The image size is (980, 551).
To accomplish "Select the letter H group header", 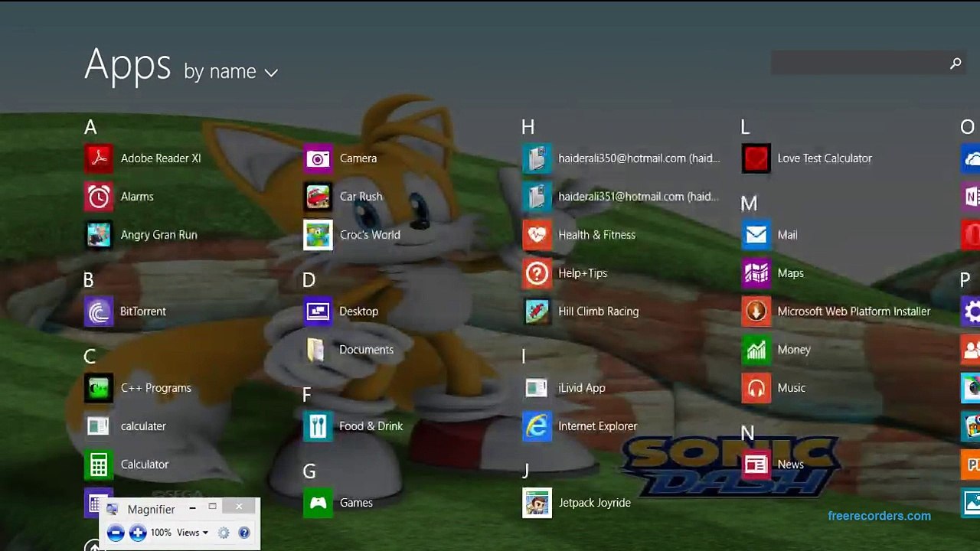I will [528, 127].
